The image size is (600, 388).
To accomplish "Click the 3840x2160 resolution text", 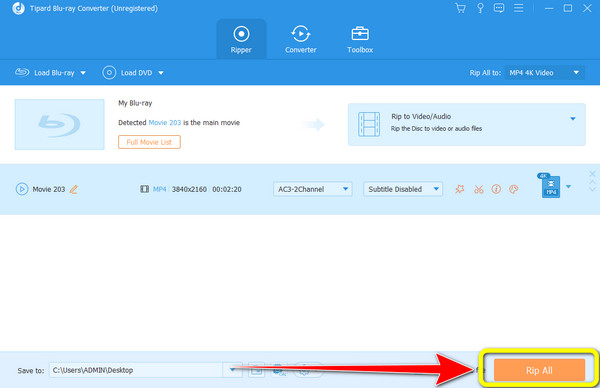I will (x=189, y=189).
